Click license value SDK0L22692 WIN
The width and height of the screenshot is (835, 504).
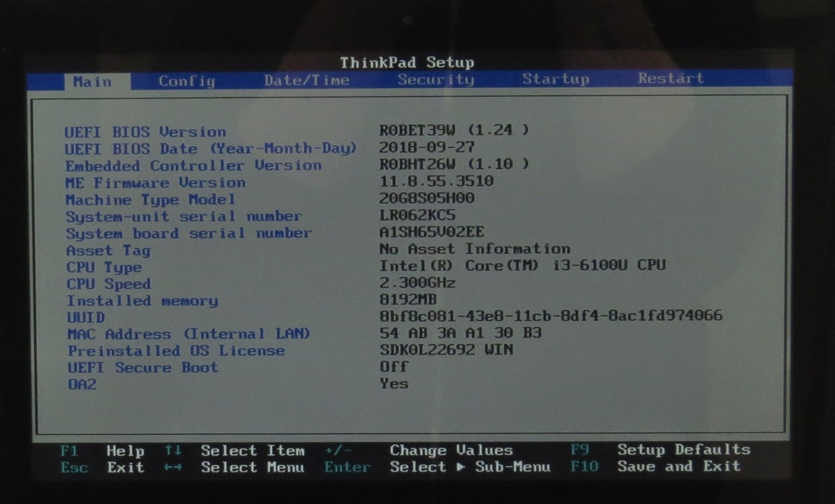pos(446,350)
